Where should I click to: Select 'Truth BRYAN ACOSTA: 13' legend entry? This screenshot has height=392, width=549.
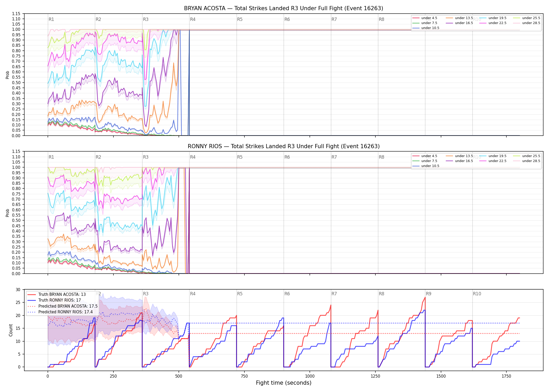(56, 295)
